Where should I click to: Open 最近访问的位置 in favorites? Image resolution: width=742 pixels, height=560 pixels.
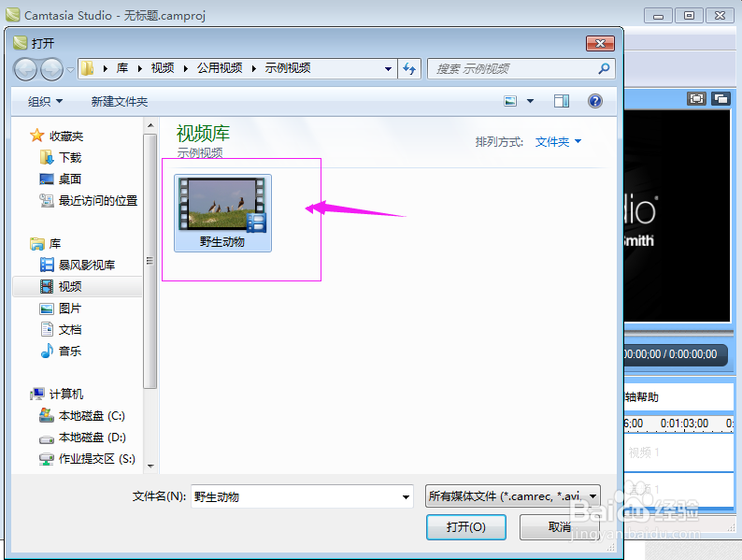[x=89, y=201]
